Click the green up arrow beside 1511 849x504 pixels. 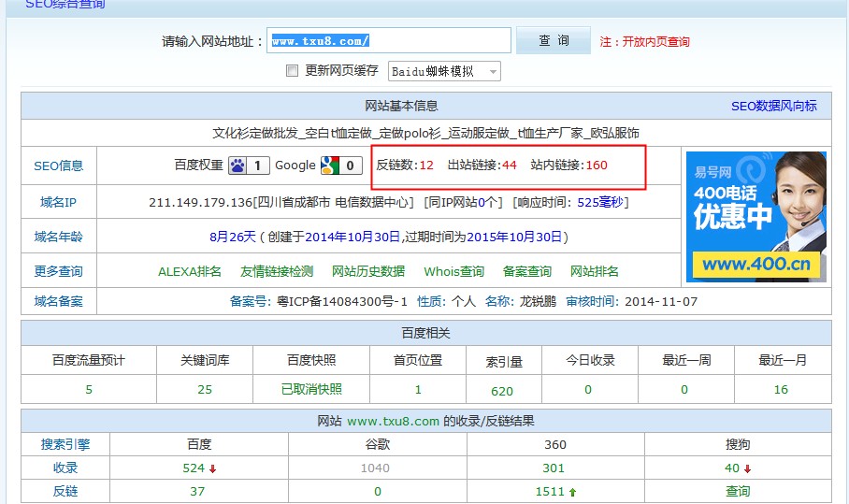(x=572, y=492)
